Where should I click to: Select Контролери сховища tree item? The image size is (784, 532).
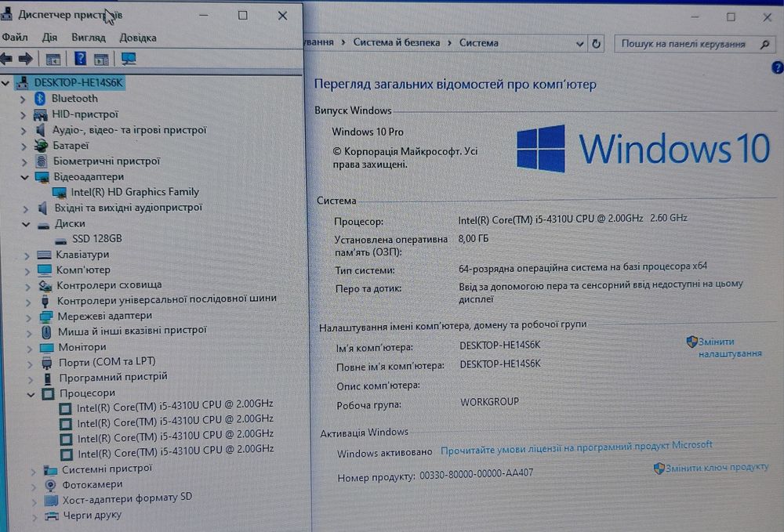tap(109, 285)
